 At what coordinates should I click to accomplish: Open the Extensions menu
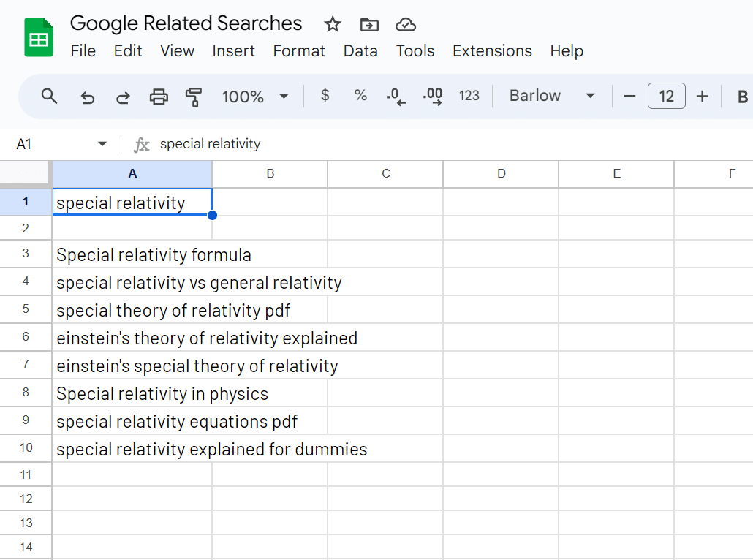pos(492,51)
